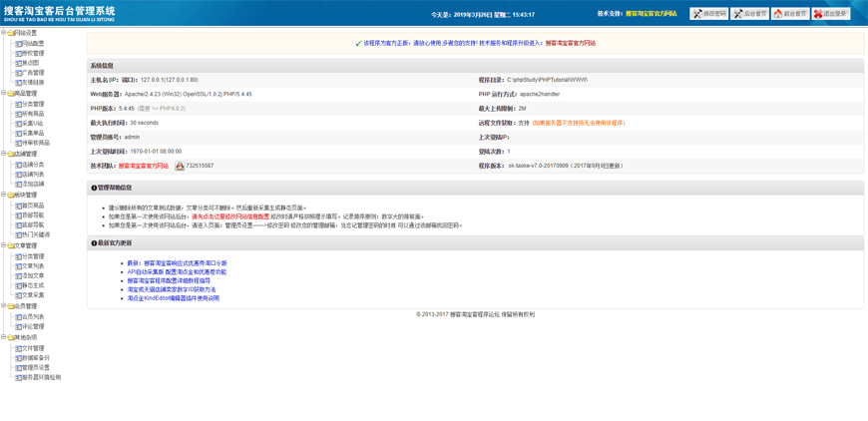Click the page icon next to 添加店铺
868x421 pixels.
pos(18,184)
